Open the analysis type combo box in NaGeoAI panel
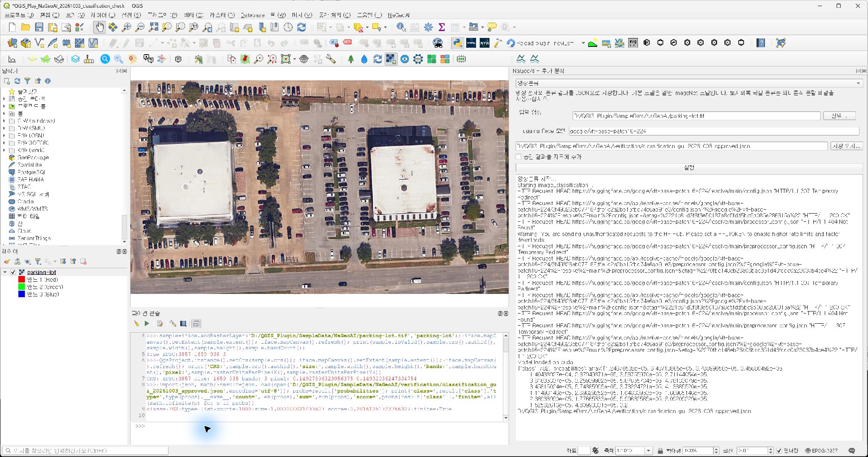868x457 pixels. tap(689, 83)
